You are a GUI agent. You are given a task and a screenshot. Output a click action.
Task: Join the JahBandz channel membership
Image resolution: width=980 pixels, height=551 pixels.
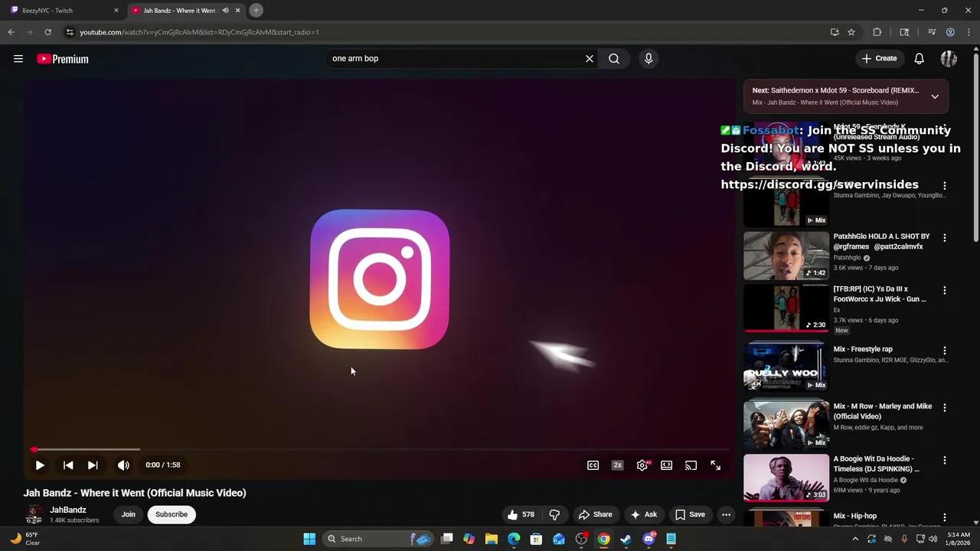point(128,514)
